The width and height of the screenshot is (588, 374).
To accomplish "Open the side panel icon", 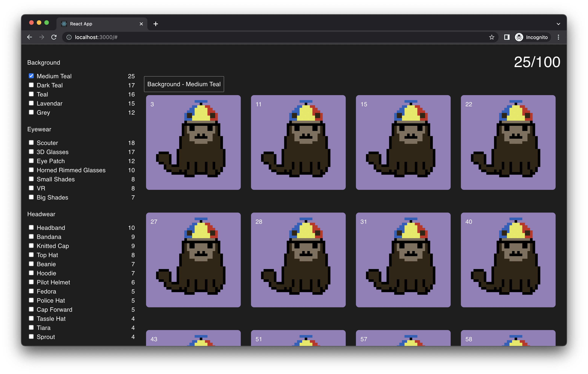I will point(507,37).
